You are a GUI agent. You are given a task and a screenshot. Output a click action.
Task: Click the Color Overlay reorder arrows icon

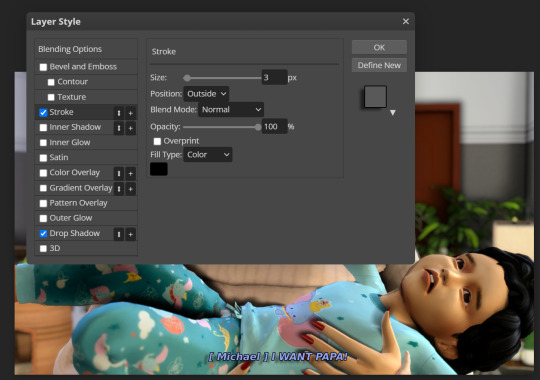pos(119,173)
